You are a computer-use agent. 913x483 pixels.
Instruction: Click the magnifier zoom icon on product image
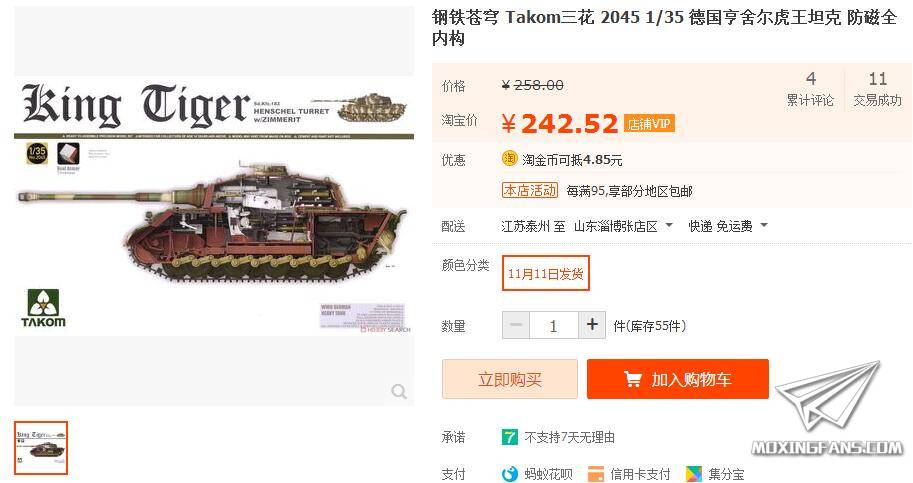pos(399,392)
